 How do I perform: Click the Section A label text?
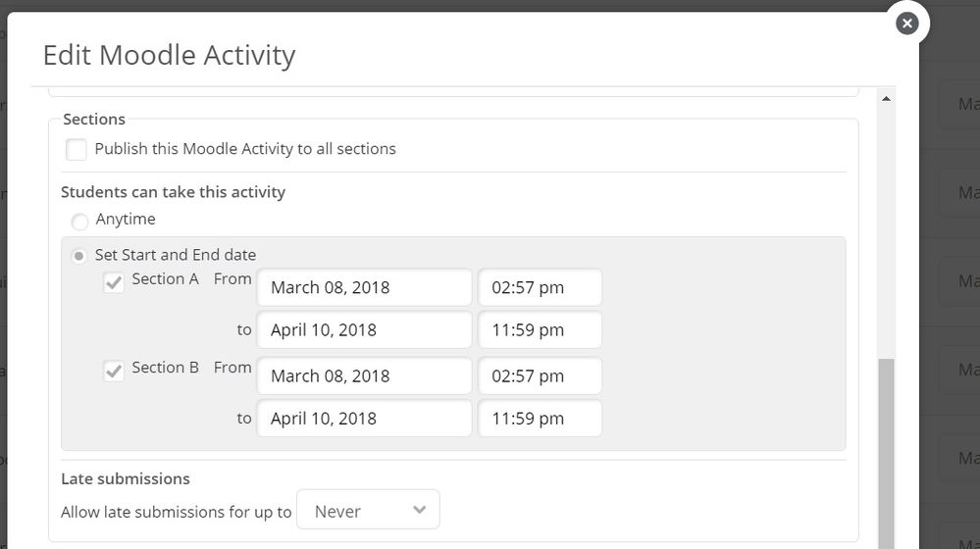pyautogui.click(x=166, y=279)
